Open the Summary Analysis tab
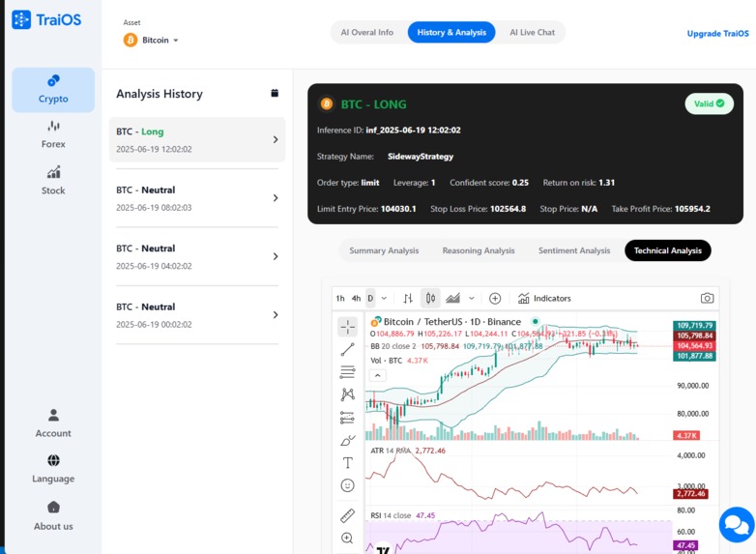Image resolution: width=756 pixels, height=554 pixels. coord(384,250)
